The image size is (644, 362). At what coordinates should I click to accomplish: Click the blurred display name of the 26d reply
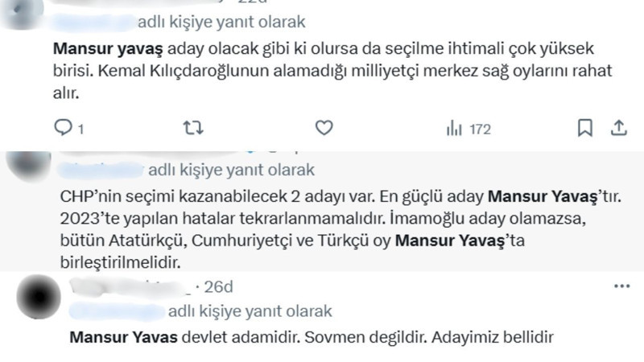point(129,287)
